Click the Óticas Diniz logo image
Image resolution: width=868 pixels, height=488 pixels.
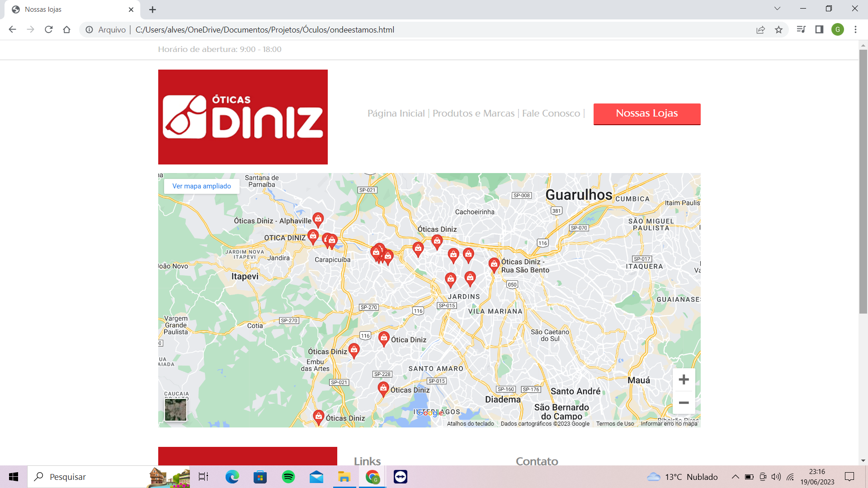(243, 117)
